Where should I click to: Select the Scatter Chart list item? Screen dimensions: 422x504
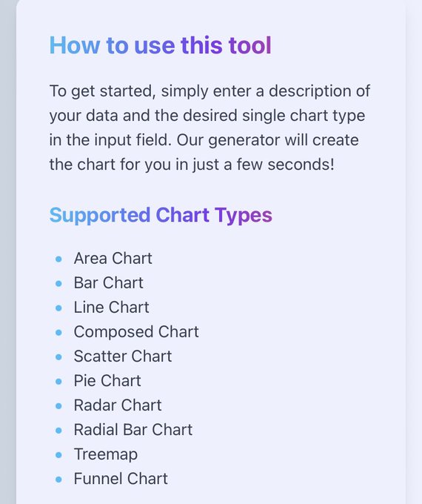tap(123, 357)
